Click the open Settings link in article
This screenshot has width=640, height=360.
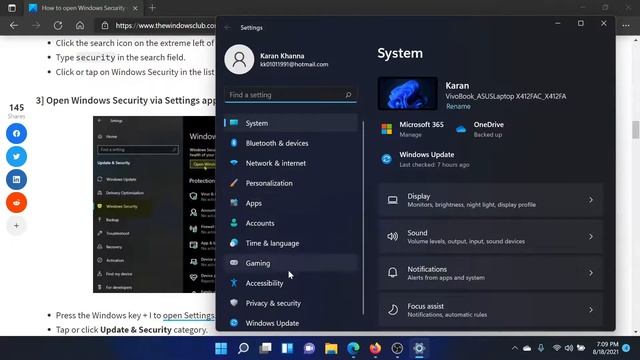[189, 316]
